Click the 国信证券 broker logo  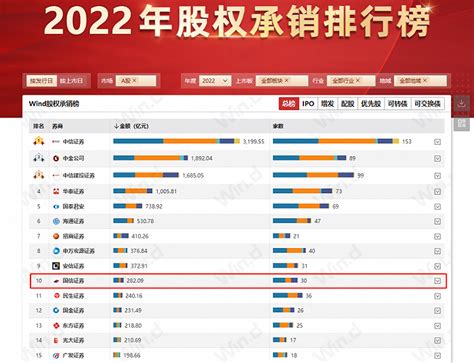56,281
